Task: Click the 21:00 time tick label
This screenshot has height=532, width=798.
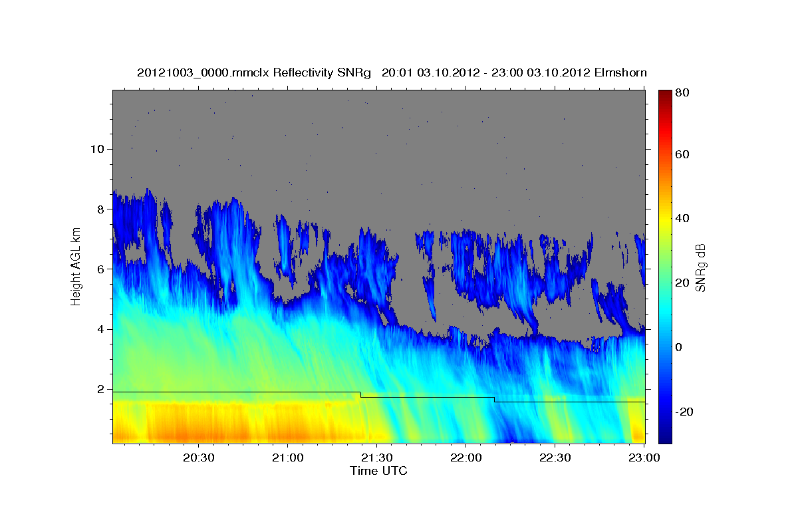Action: [x=288, y=458]
